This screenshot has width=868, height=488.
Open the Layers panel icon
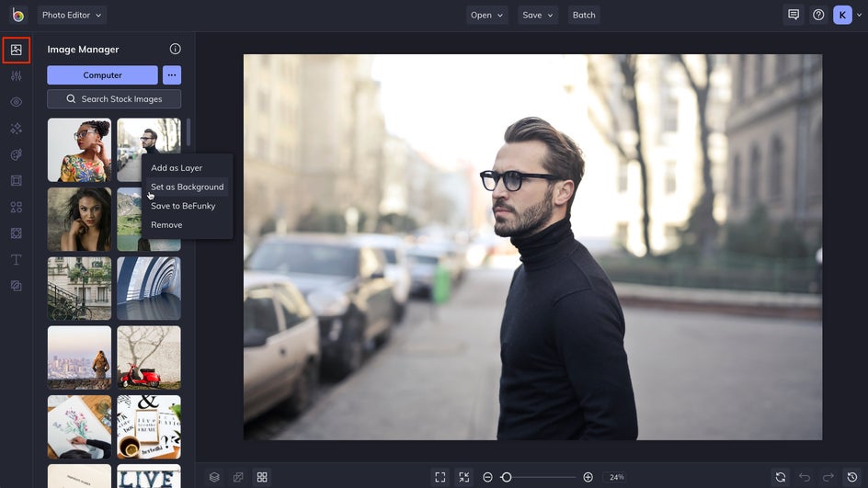click(x=214, y=477)
